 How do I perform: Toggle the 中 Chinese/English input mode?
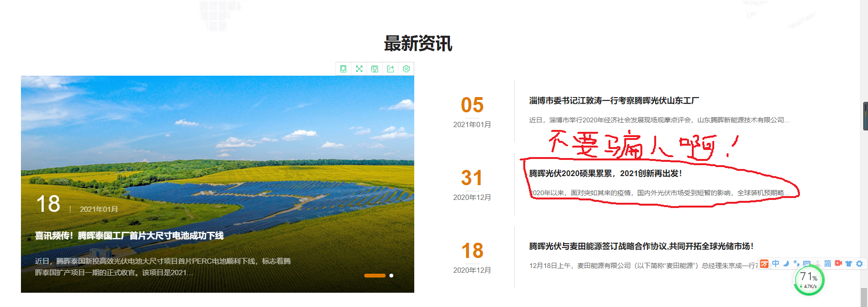click(x=776, y=264)
